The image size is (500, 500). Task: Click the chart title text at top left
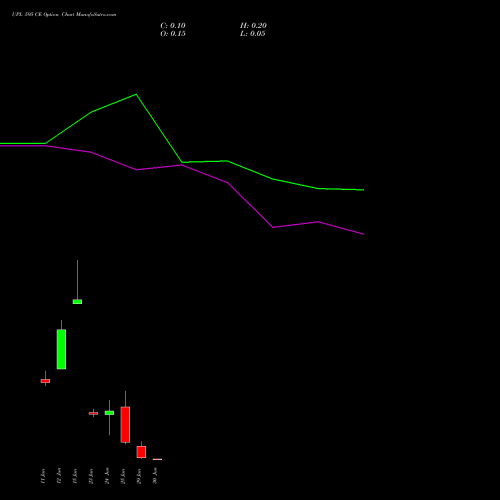[x=64, y=15]
